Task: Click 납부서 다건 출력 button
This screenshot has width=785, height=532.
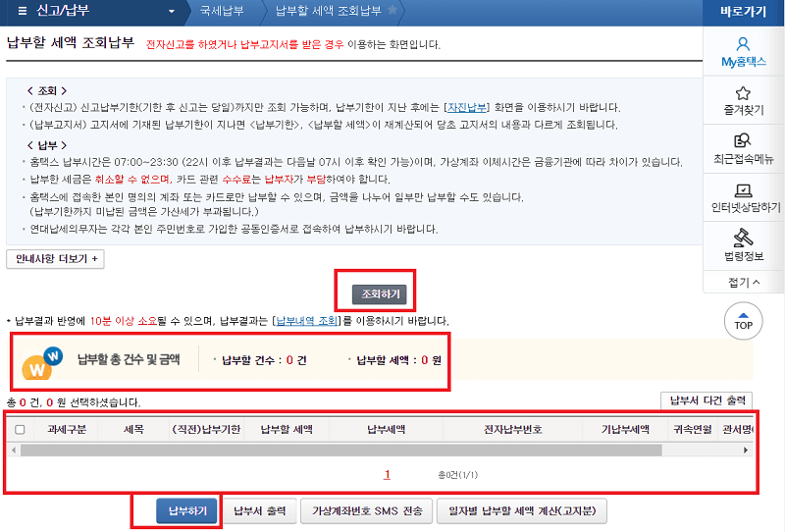Action: (x=706, y=400)
